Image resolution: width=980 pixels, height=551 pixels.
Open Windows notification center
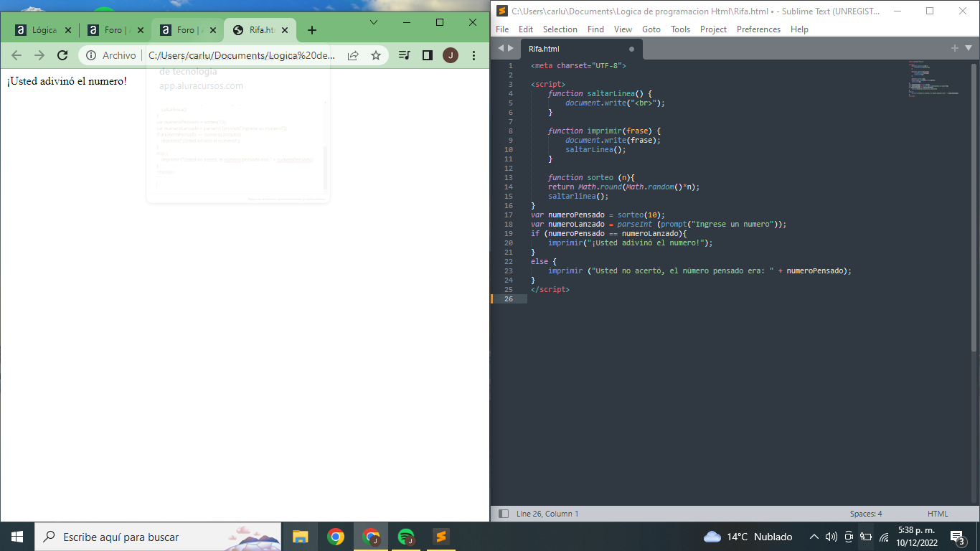(957, 537)
